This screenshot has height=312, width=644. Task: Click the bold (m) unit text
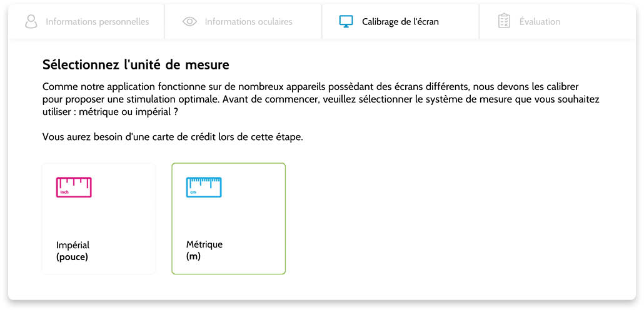pos(193,257)
